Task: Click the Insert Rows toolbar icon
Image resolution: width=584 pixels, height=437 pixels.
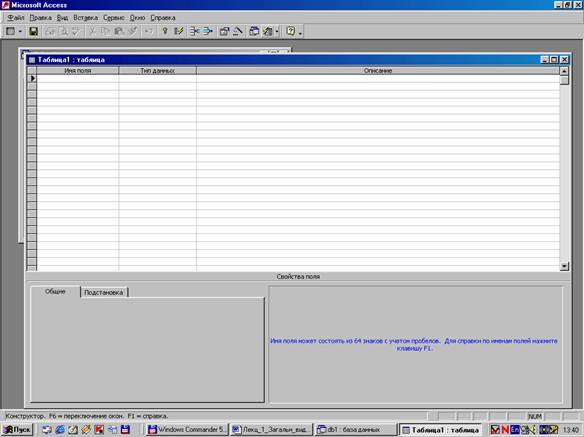Action: pos(194,31)
